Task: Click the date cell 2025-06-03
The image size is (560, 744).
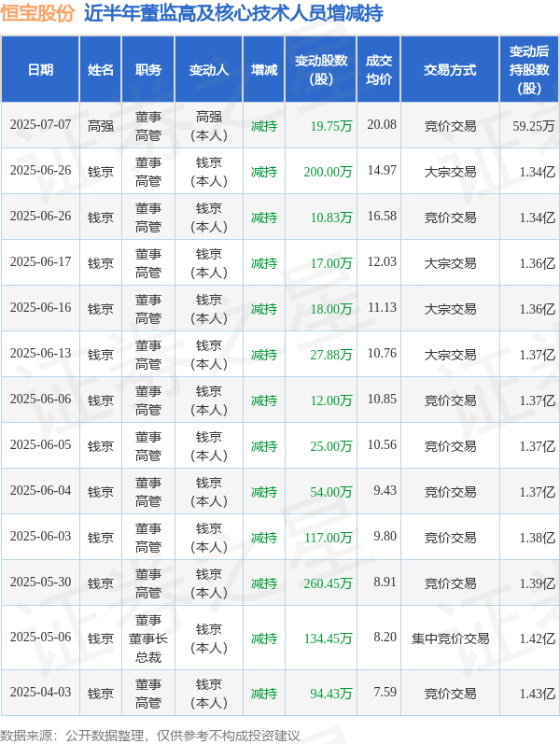Action: 40,536
